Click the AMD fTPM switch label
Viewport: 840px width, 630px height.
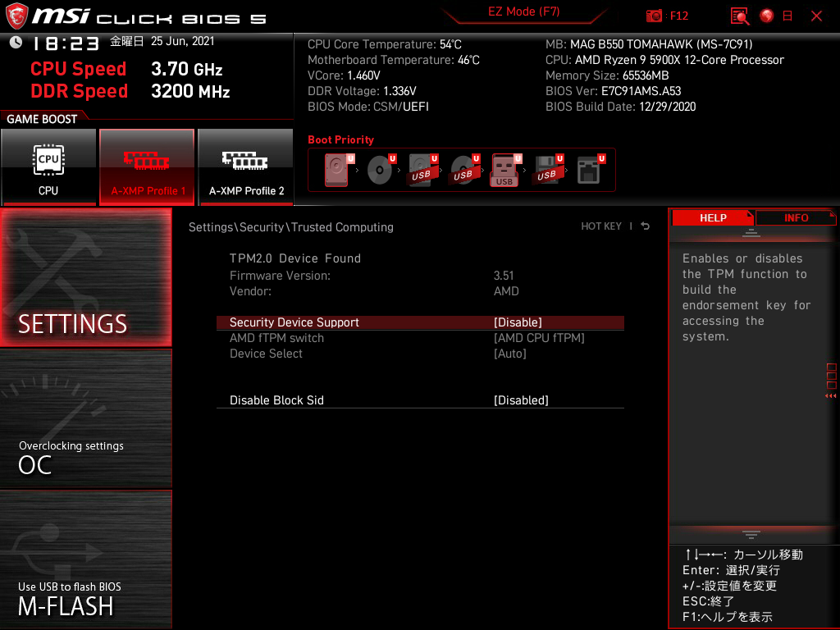point(276,338)
